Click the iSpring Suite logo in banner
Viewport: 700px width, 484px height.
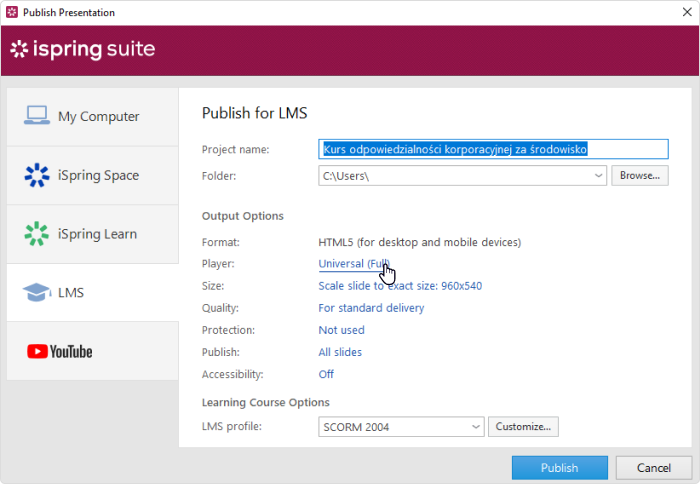pos(83,49)
